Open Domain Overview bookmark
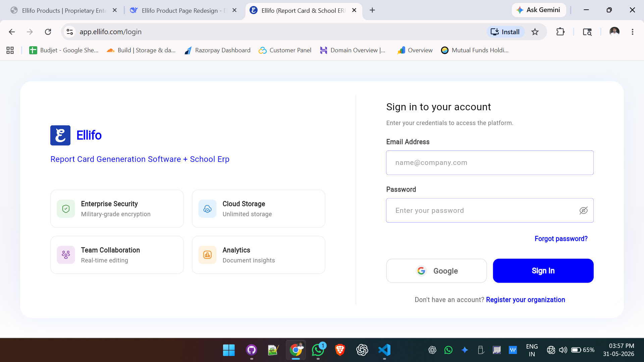 pos(353,50)
